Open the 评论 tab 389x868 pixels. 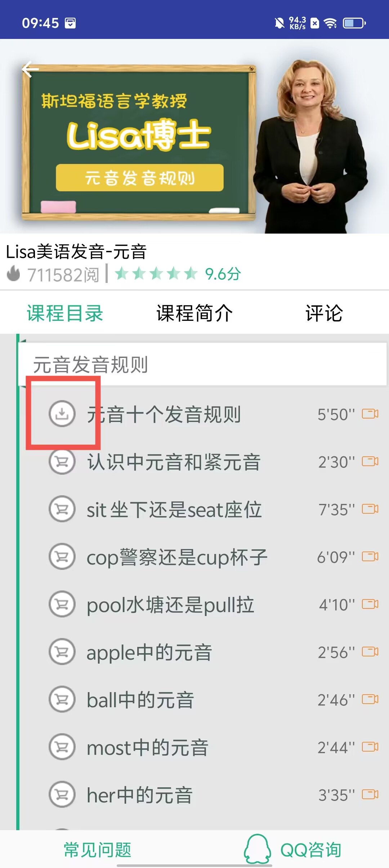(x=324, y=313)
